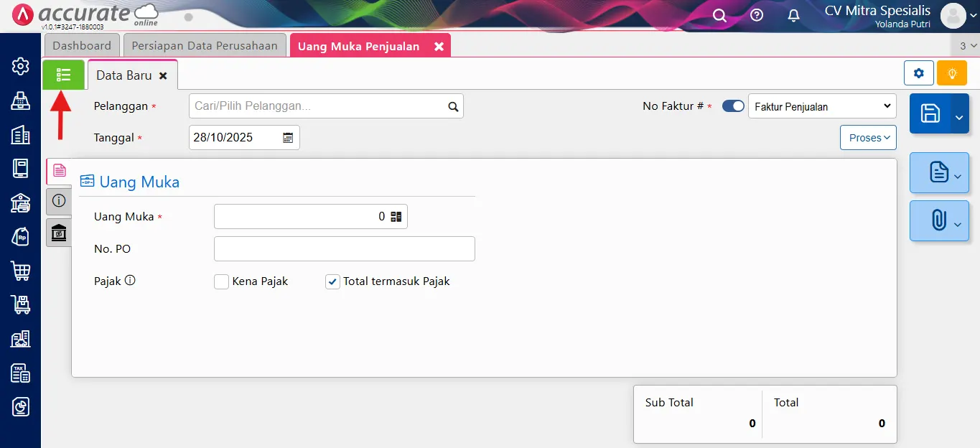This screenshot has width=980, height=448.
Task: Open the shopping cart sidebar module
Action: coord(20,271)
